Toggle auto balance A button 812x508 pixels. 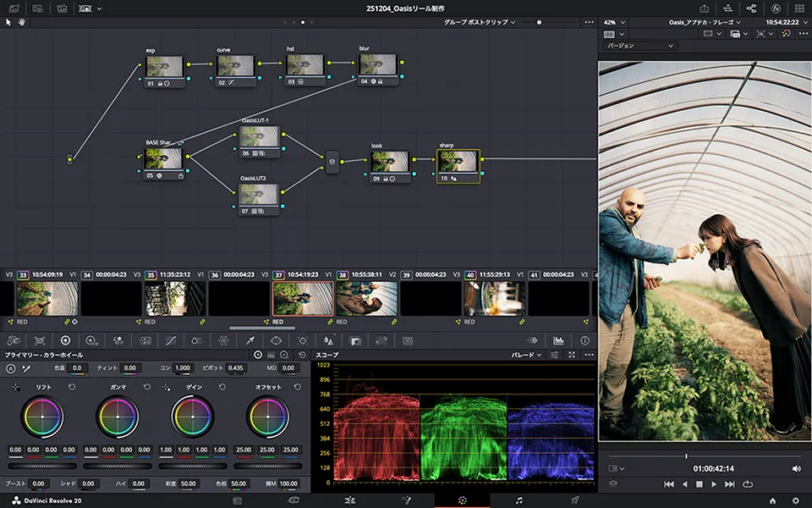(x=11, y=368)
